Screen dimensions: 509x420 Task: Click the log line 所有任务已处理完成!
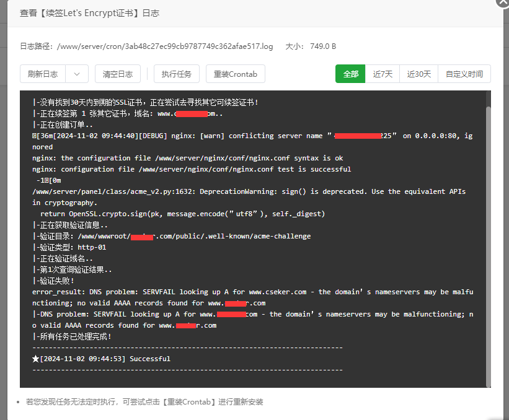(72, 336)
